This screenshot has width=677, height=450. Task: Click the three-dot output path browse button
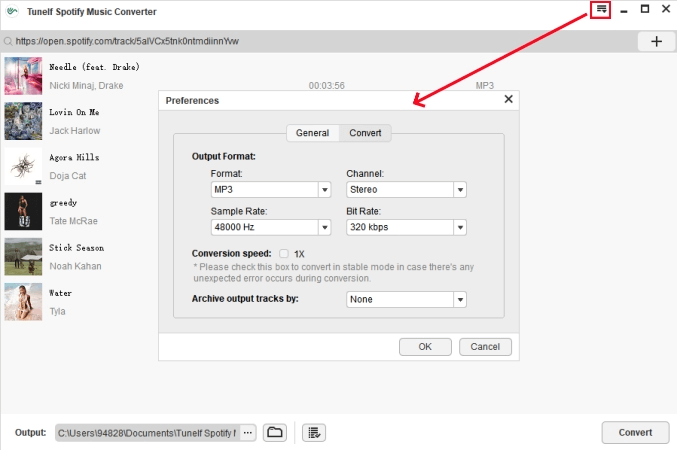pos(247,432)
